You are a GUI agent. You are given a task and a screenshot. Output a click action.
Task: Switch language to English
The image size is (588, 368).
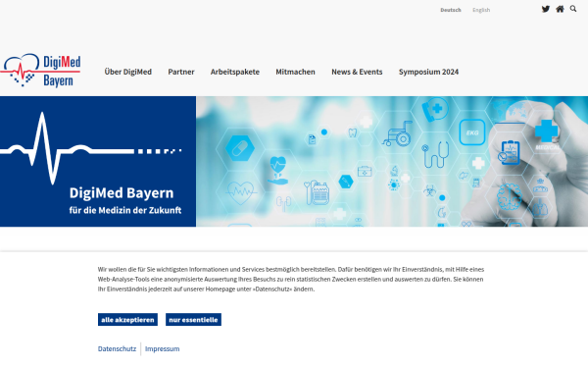(481, 10)
